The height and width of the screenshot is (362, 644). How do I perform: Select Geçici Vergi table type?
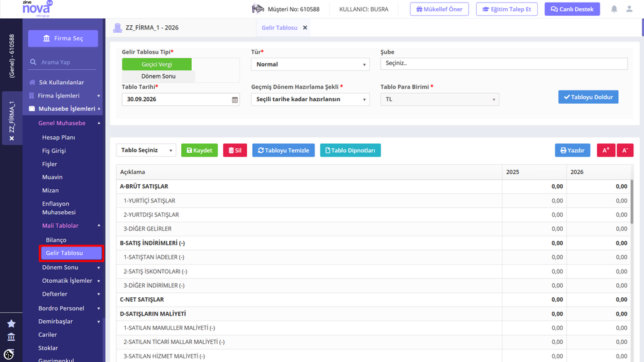coord(157,64)
